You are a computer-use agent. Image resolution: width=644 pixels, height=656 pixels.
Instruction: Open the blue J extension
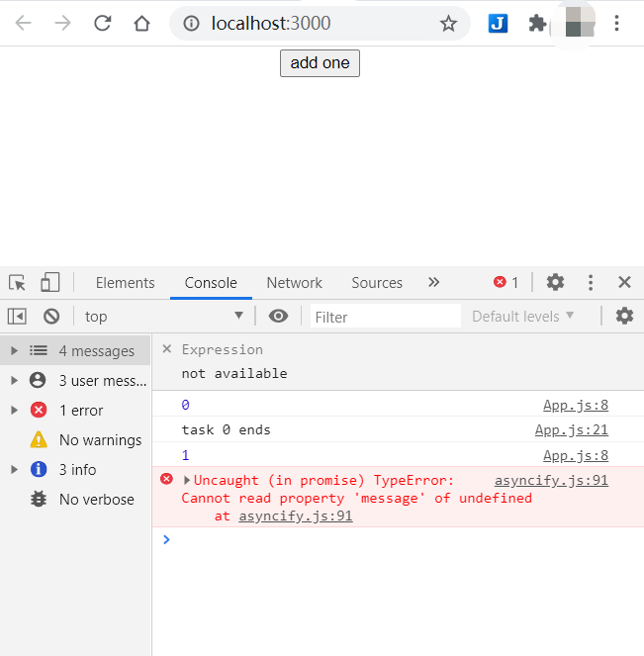498,24
